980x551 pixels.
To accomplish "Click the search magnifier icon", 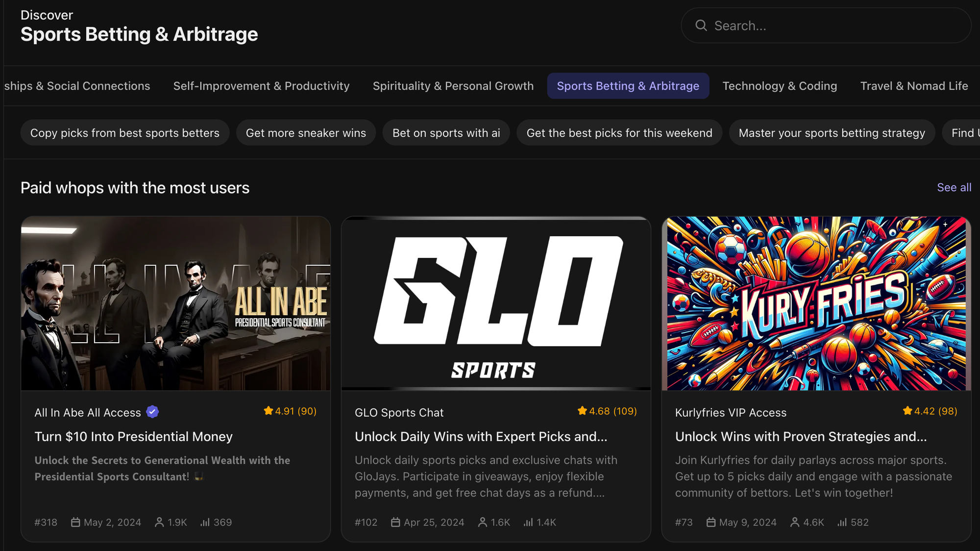I will click(x=701, y=25).
